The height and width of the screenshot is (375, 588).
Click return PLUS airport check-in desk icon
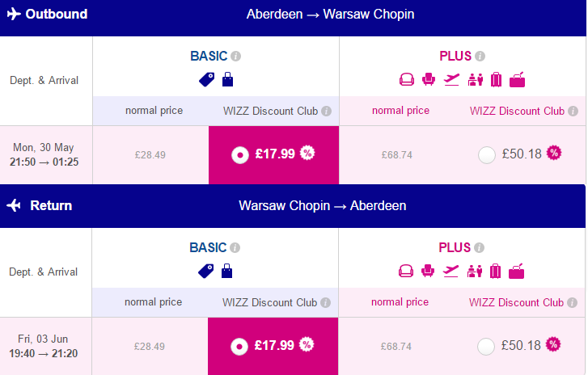tap(475, 272)
